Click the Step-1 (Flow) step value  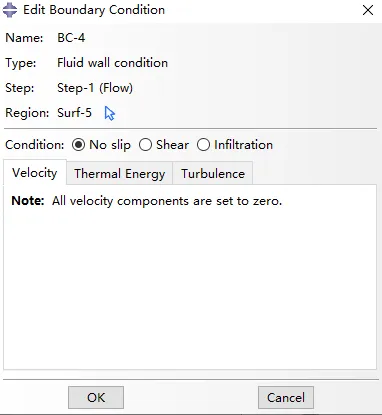pos(95,88)
